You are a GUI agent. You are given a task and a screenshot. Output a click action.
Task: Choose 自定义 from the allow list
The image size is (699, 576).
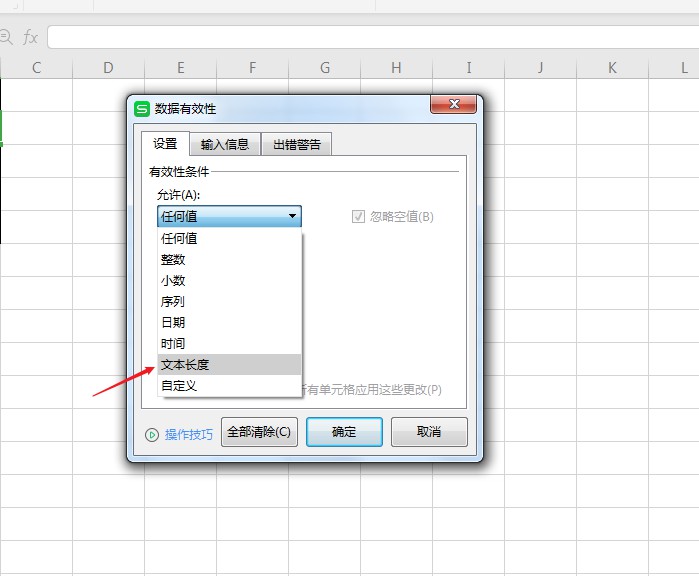click(x=230, y=385)
